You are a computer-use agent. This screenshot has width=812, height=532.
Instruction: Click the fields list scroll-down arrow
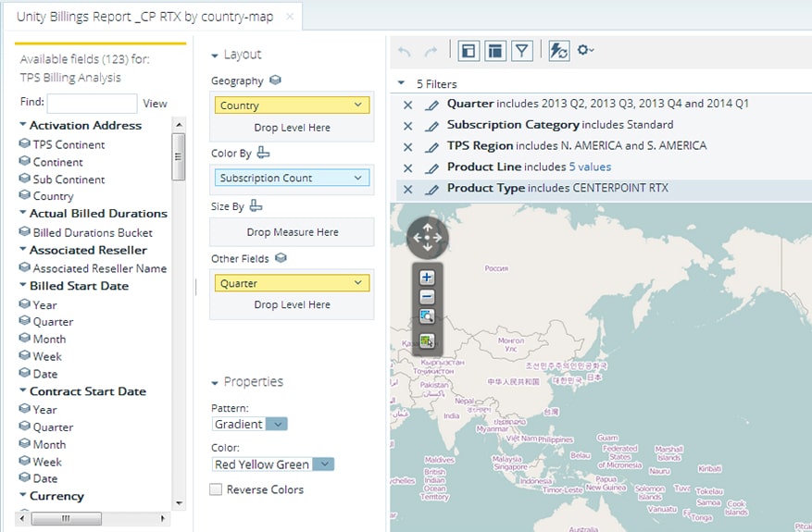tap(179, 503)
